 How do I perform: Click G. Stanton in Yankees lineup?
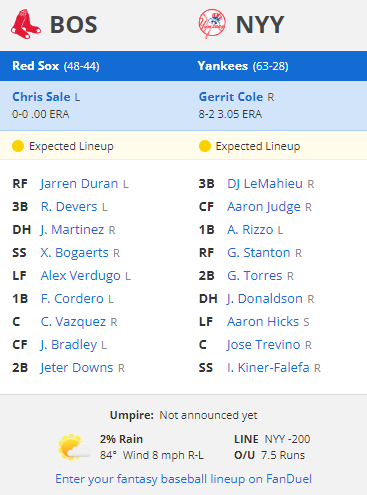point(259,253)
